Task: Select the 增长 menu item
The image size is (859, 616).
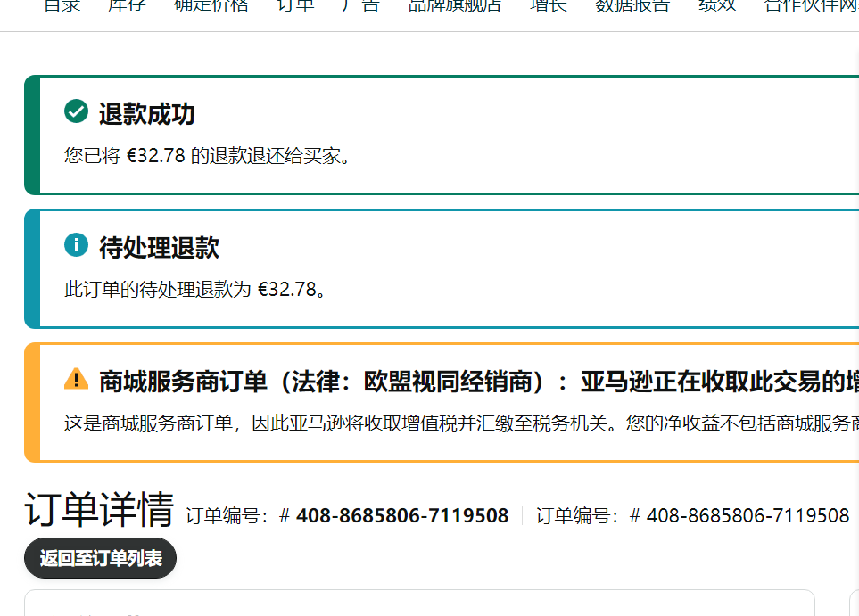Action: (x=548, y=5)
